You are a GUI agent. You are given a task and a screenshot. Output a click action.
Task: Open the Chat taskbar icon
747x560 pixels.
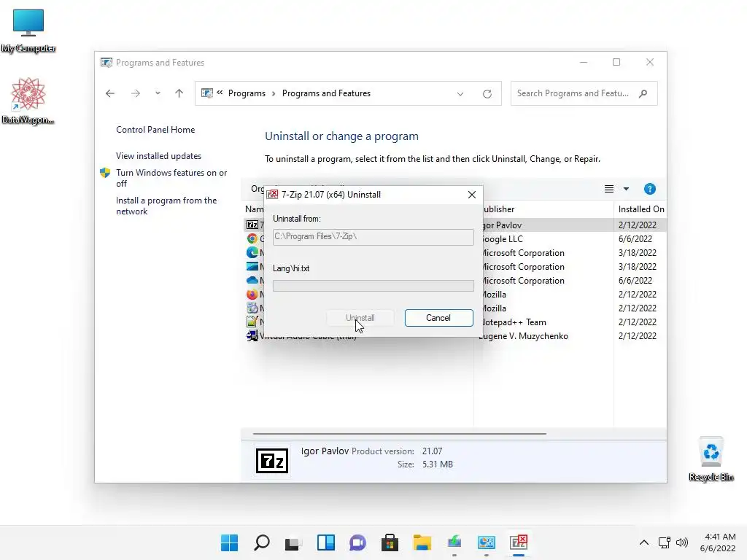point(357,542)
